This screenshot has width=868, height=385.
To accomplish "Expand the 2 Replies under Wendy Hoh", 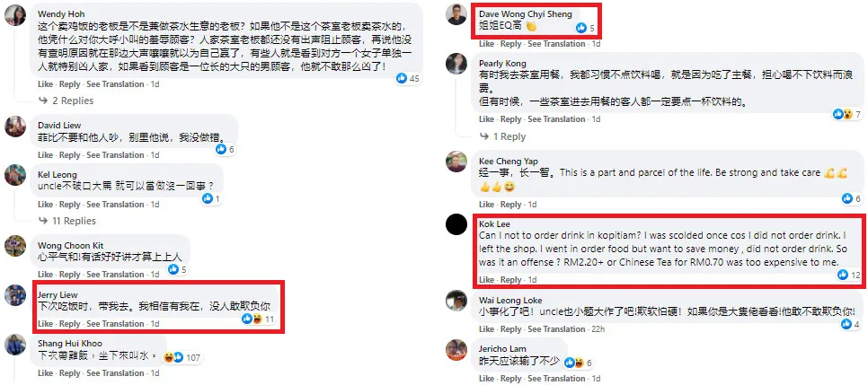I will [66, 101].
